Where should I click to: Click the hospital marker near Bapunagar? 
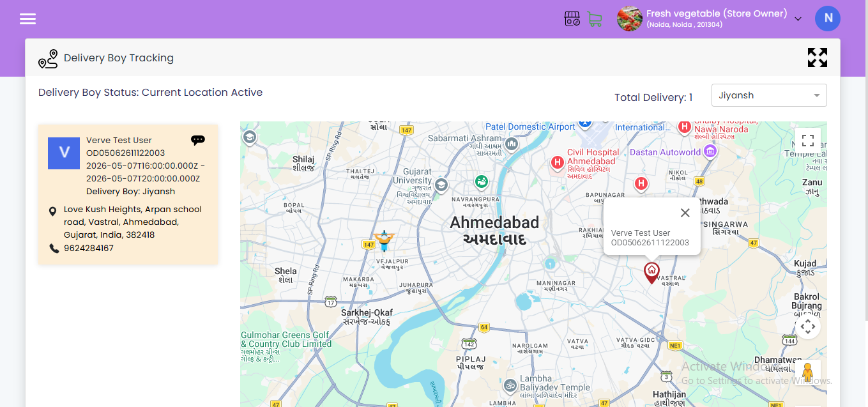[641, 184]
